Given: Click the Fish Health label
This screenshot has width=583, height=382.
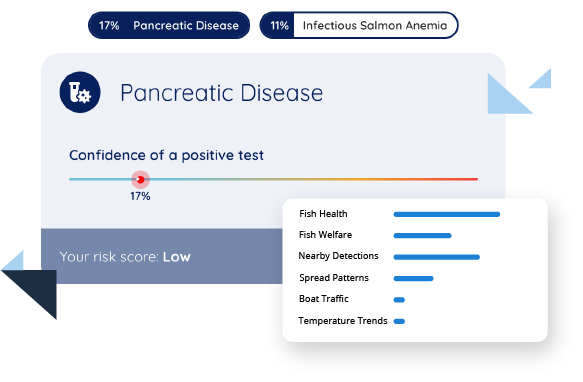Looking at the screenshot, I should (x=323, y=214).
